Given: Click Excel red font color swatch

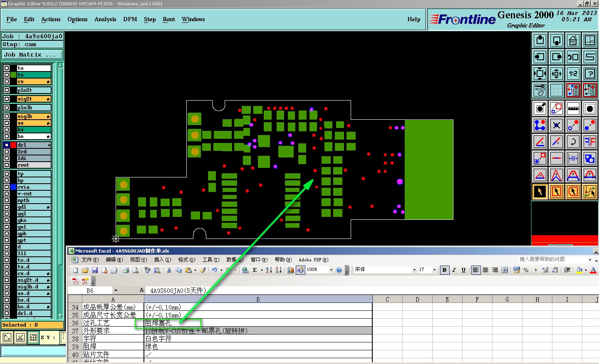Looking at the screenshot, I should (594, 270).
